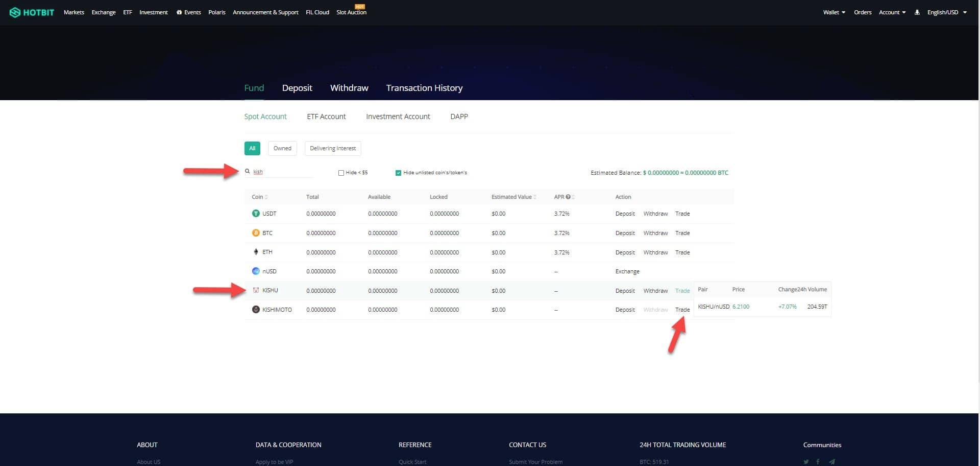Switch to Investment Account tab

(x=398, y=116)
